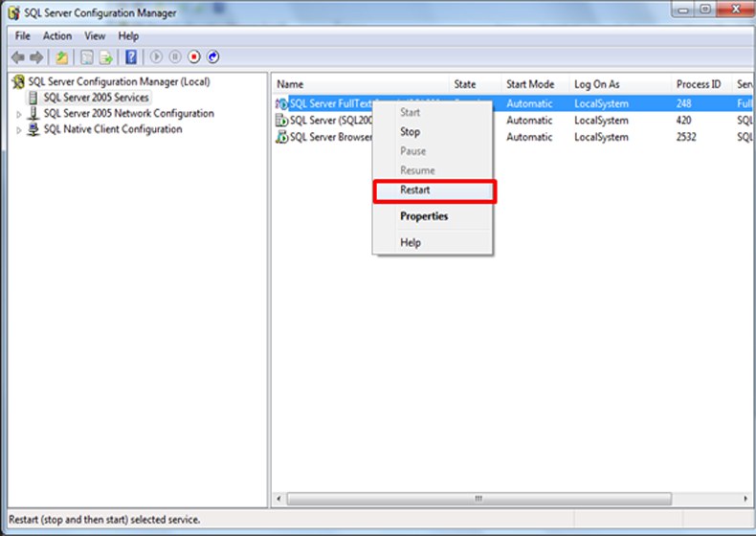
Task: Open the Action menu in the menu bar
Action: point(57,36)
